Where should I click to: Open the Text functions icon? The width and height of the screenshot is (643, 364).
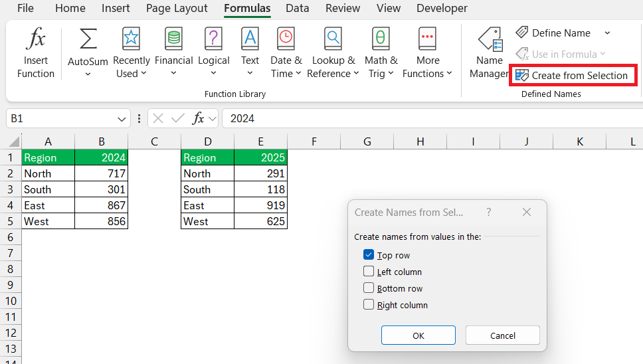click(250, 39)
